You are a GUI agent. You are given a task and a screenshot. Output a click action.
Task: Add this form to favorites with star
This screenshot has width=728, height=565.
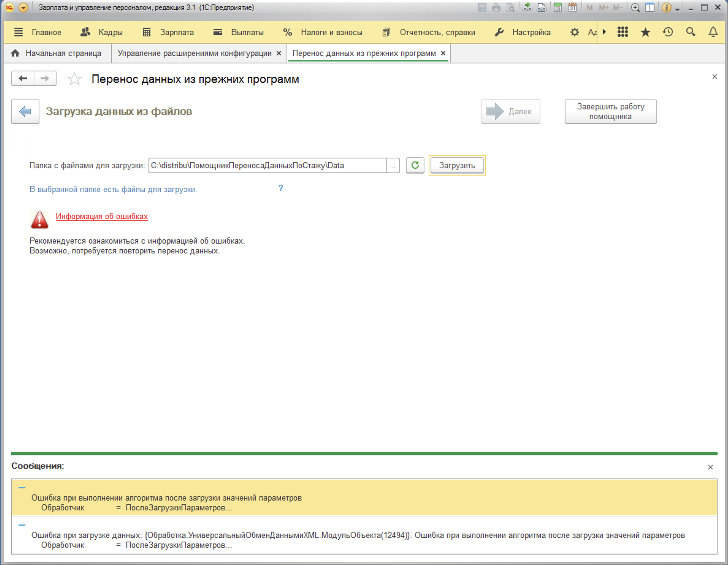pos(74,79)
